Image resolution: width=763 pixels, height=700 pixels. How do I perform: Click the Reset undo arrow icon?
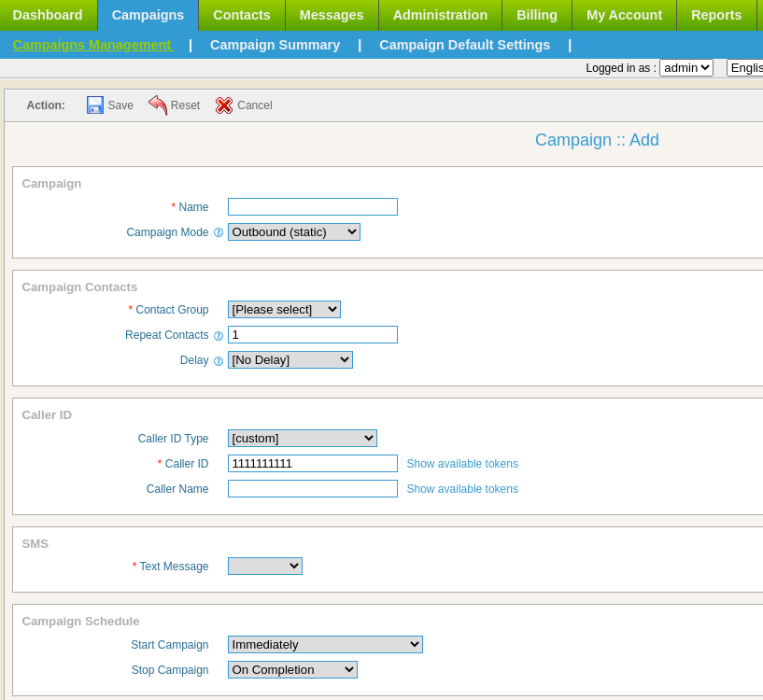pos(158,105)
